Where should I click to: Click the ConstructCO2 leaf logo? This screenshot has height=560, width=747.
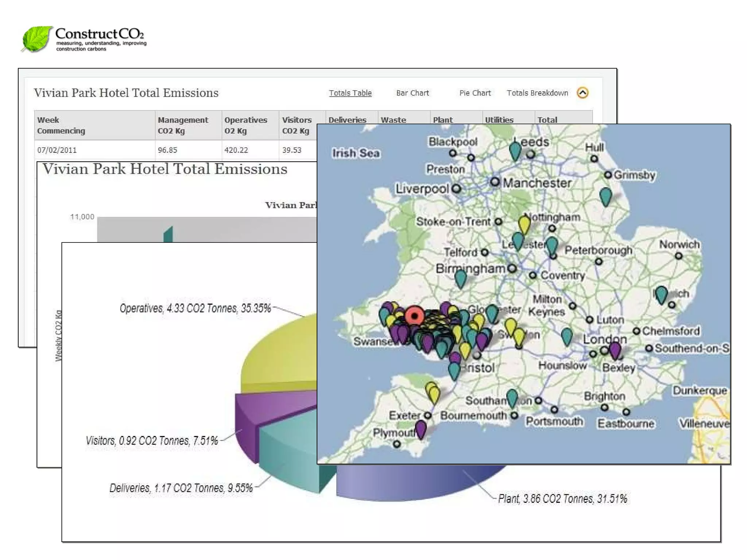pyautogui.click(x=36, y=39)
